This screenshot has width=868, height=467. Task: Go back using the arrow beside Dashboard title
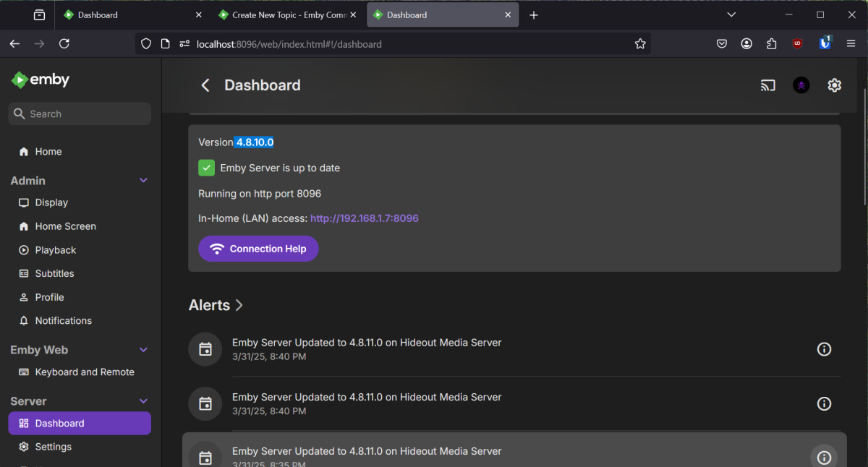(205, 85)
